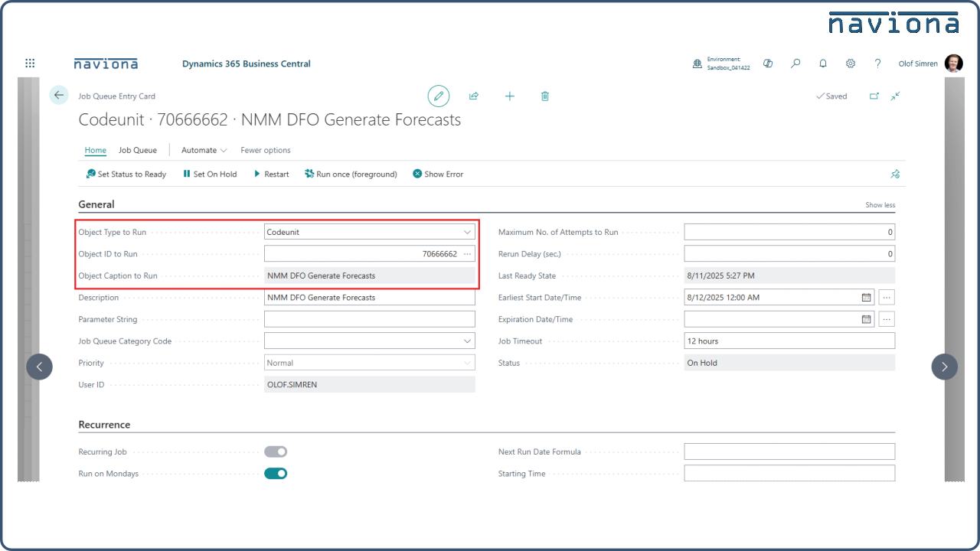This screenshot has height=551, width=980.
Task: Open the settings gear
Action: pos(851,64)
